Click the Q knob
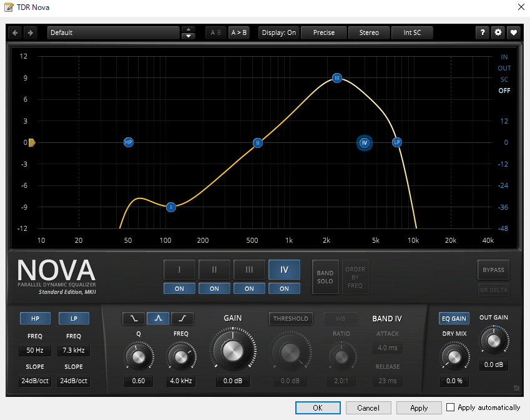Image resolution: width=530 pixels, height=420 pixels. [x=138, y=357]
